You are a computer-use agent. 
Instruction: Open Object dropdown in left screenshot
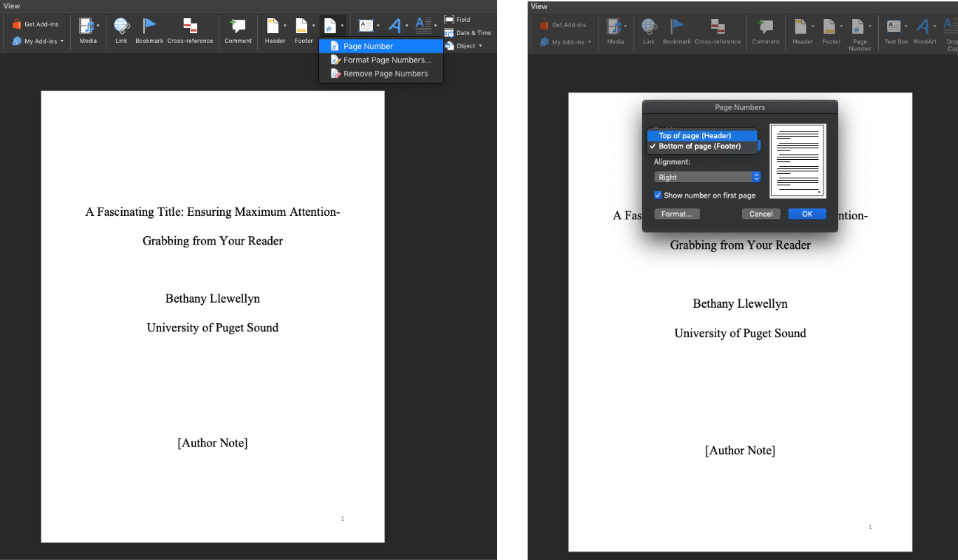[x=463, y=46]
